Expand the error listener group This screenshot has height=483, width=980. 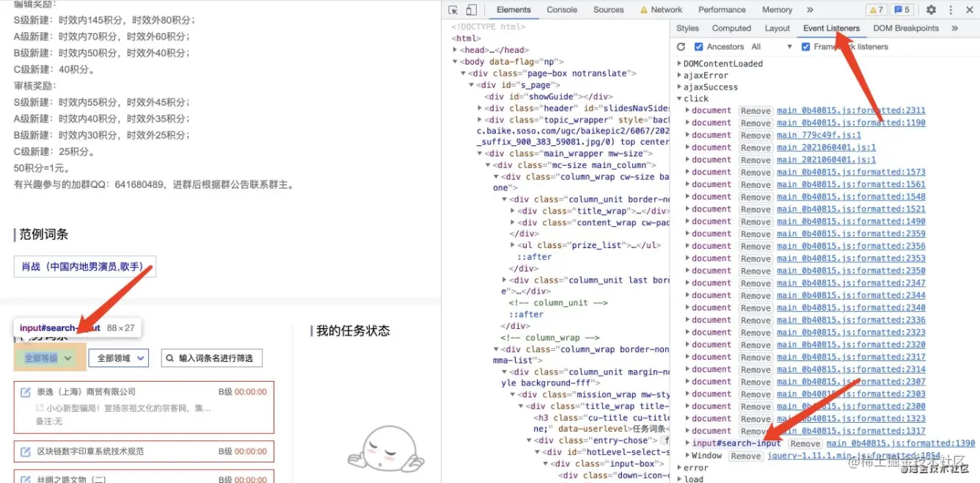click(679, 468)
